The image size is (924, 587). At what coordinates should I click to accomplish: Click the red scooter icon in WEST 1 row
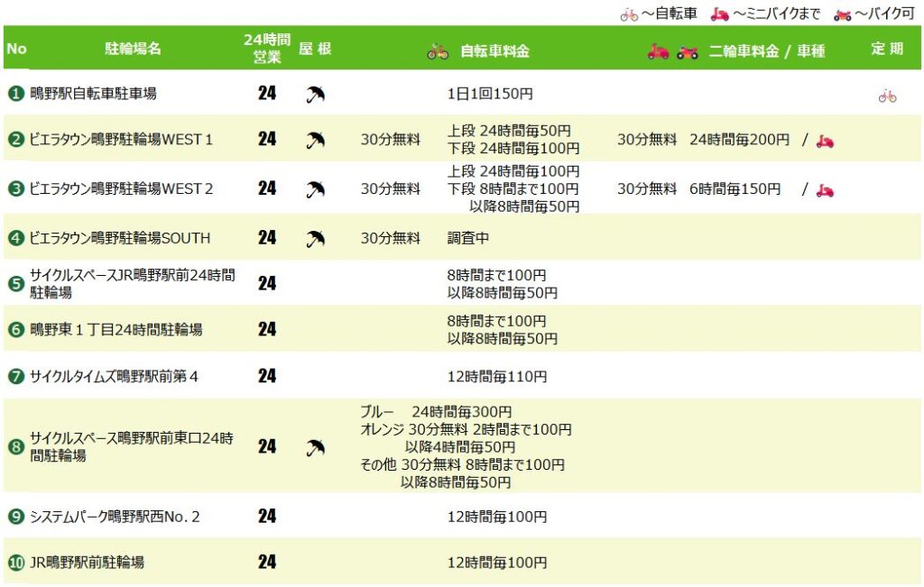pyautogui.click(x=825, y=141)
